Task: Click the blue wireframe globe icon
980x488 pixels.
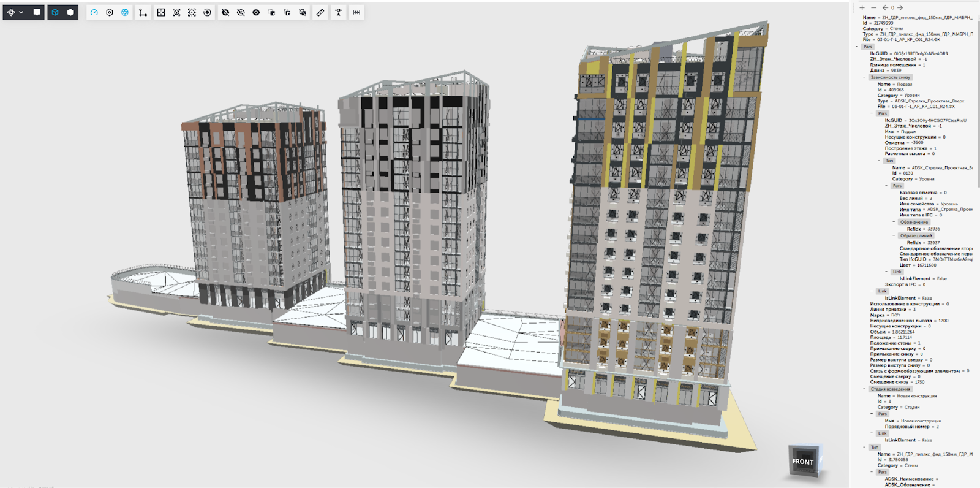Action: click(x=125, y=12)
